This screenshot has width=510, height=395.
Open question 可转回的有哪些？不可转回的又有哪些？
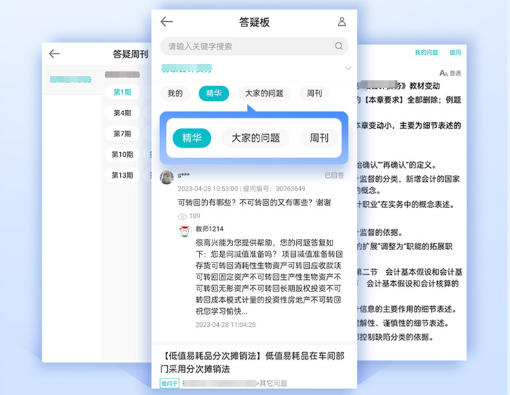(x=254, y=202)
